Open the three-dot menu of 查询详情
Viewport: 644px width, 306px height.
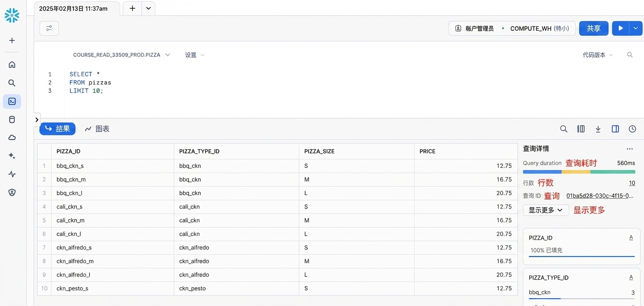point(630,149)
